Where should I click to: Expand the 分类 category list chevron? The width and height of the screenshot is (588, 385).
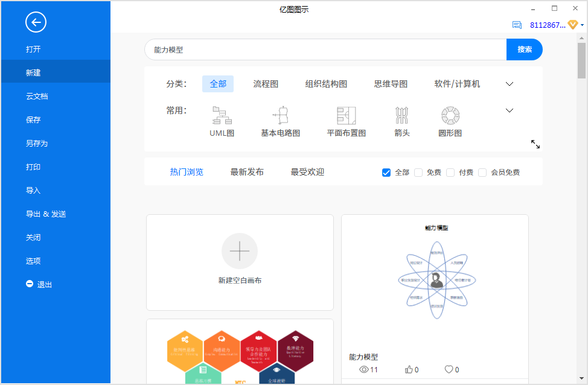tap(509, 84)
